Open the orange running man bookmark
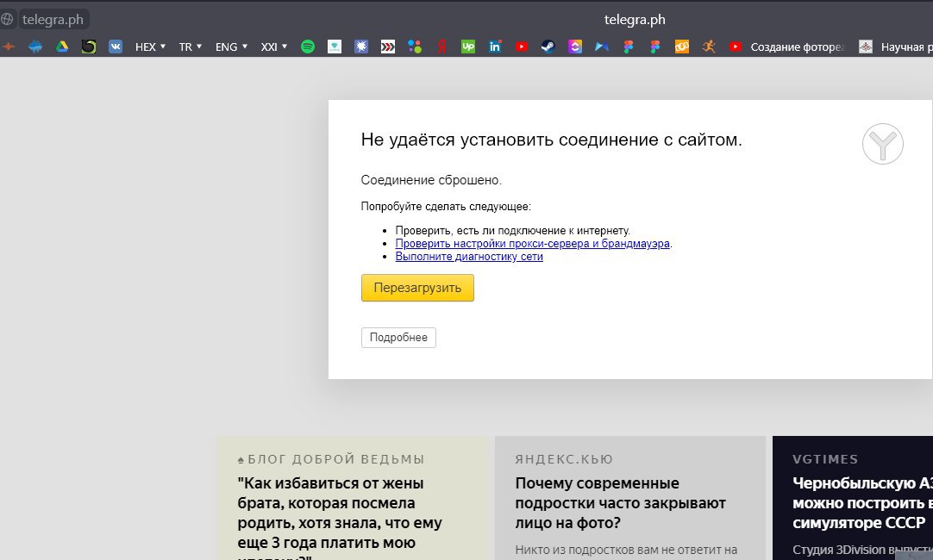933x560 pixels. click(709, 47)
